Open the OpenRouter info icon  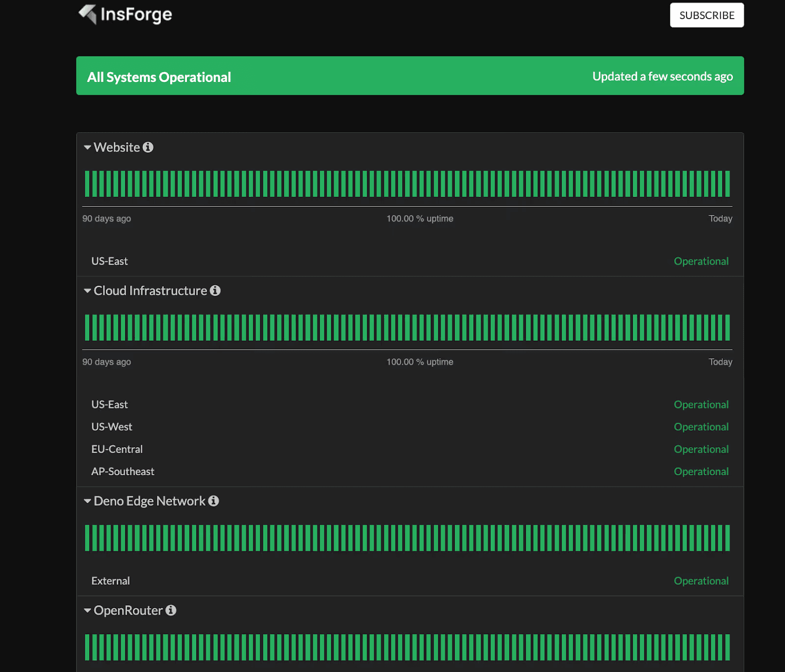[x=171, y=611]
